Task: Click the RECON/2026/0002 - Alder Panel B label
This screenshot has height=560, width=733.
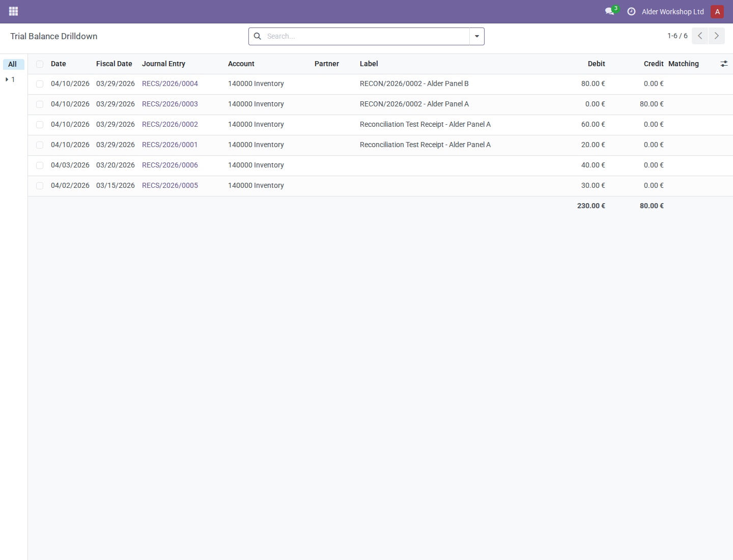Action: click(414, 83)
